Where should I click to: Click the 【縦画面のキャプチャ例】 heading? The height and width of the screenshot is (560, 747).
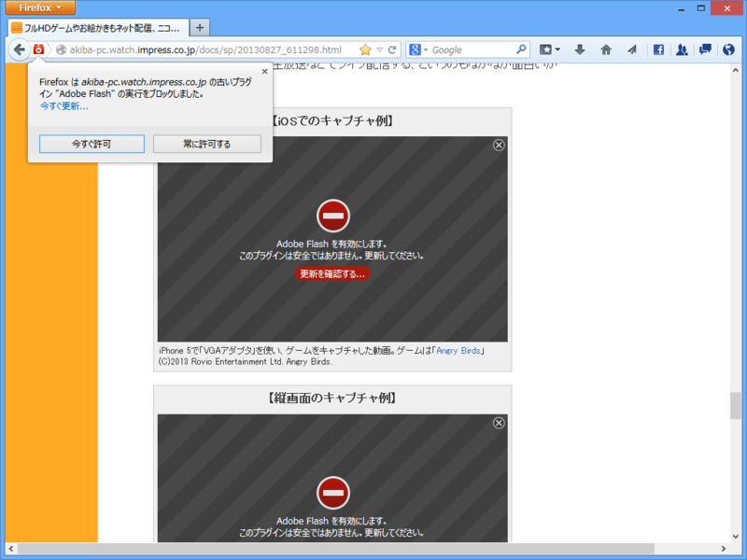[x=332, y=399]
